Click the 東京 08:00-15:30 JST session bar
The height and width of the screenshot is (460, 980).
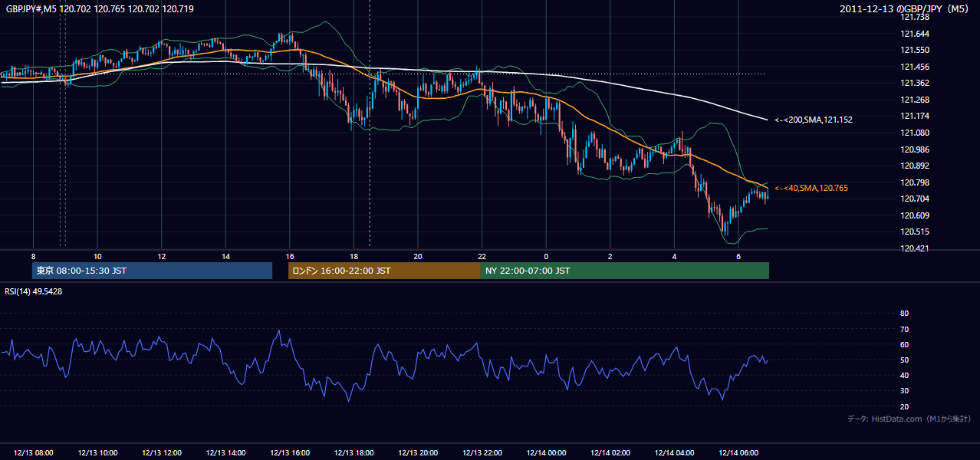click(153, 271)
